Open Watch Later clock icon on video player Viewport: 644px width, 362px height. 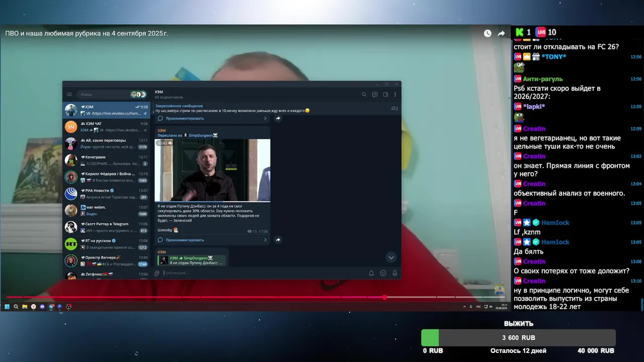488,33
